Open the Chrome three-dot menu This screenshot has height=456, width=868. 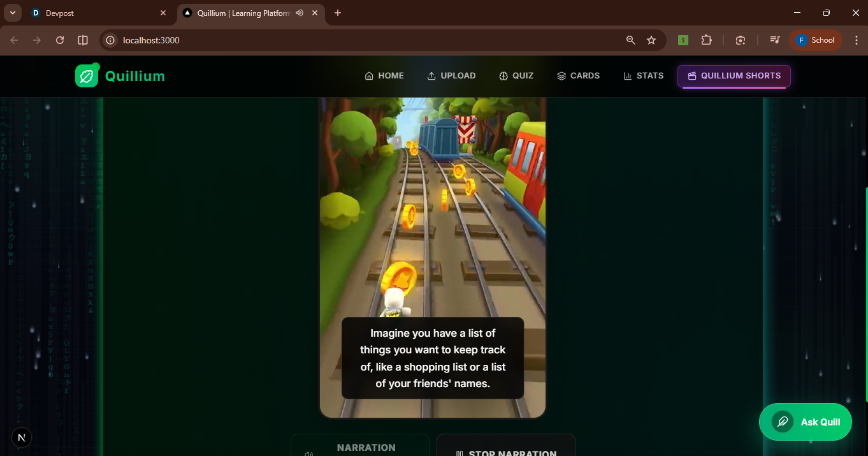856,40
